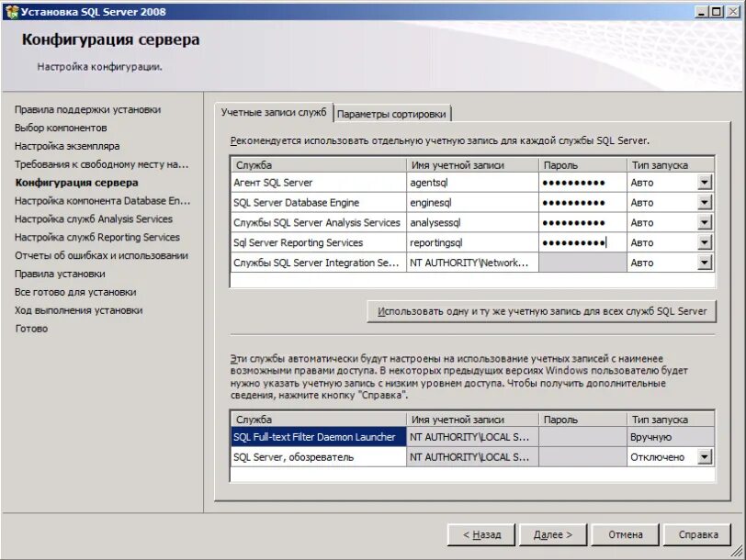
Task: Select SQL Server Database Engine service row
Action: 318,203
